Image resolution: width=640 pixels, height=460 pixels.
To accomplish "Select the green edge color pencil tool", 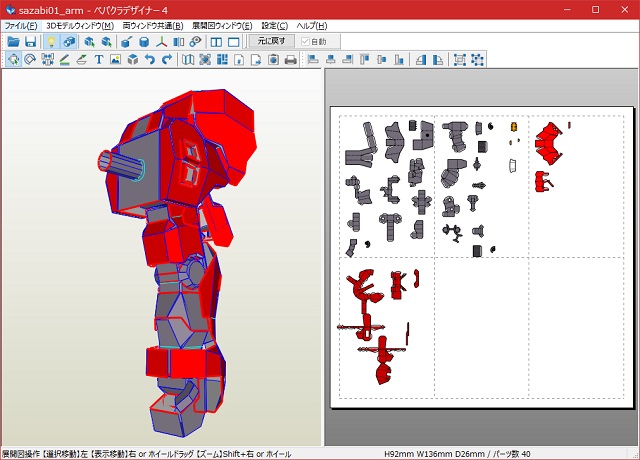I will 64,60.
